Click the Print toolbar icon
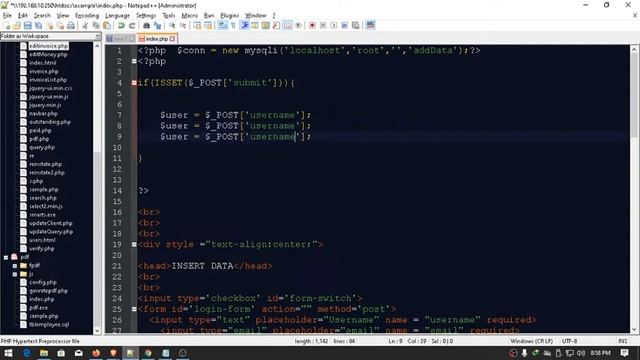This screenshot has width=640, height=360. pyautogui.click(x=71, y=25)
